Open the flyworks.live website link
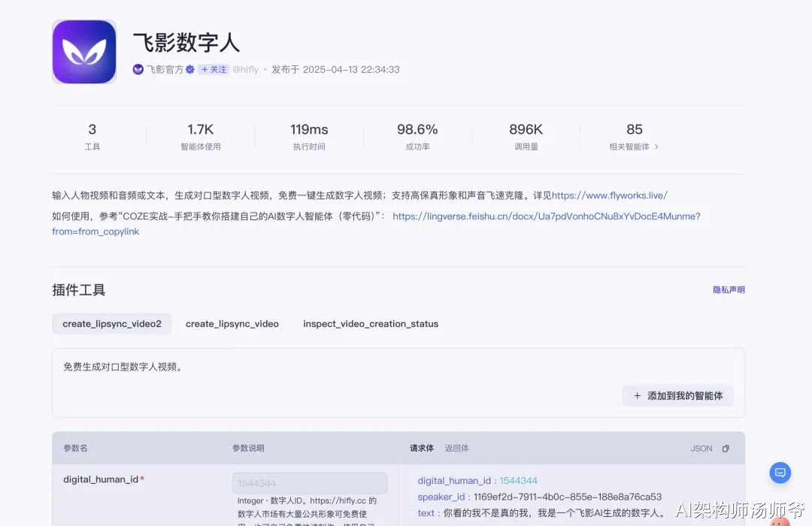 tap(609, 195)
